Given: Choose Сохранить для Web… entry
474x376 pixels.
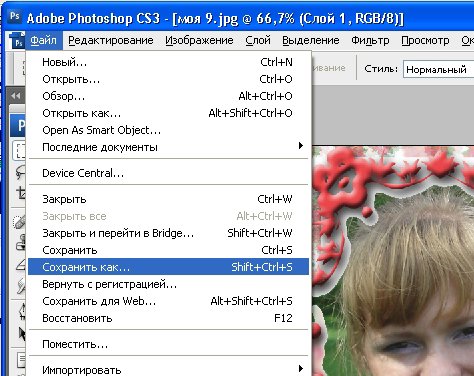Looking at the screenshot, I should point(168,301).
